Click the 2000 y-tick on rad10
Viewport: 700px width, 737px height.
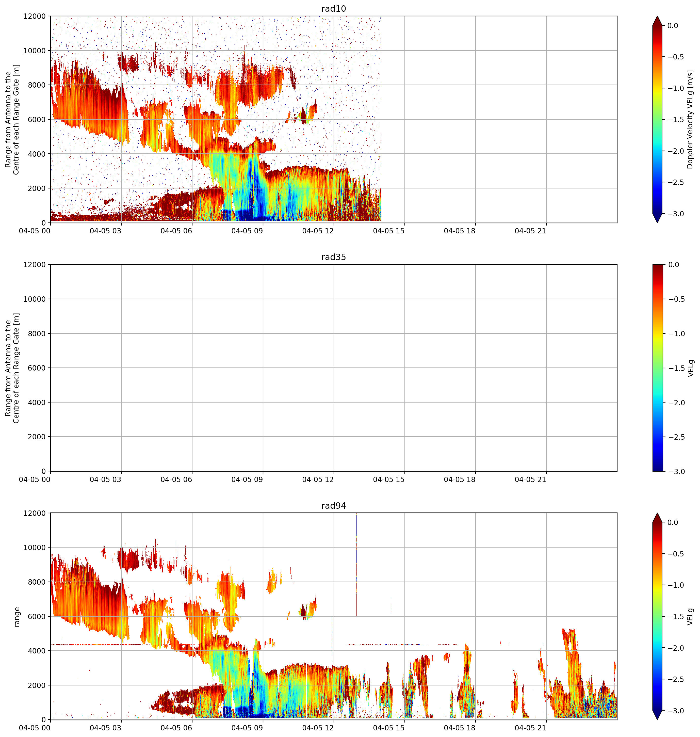tap(37, 188)
